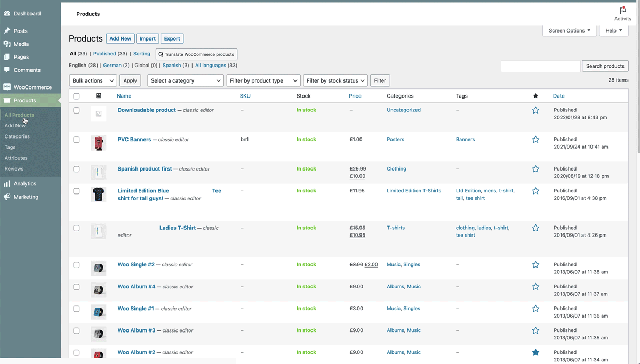Check the Woo Album #4 row checkbox

[x=76, y=287]
